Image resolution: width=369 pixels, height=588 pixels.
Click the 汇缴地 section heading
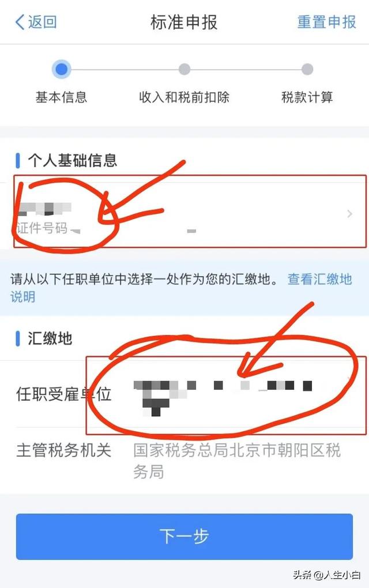50,338
